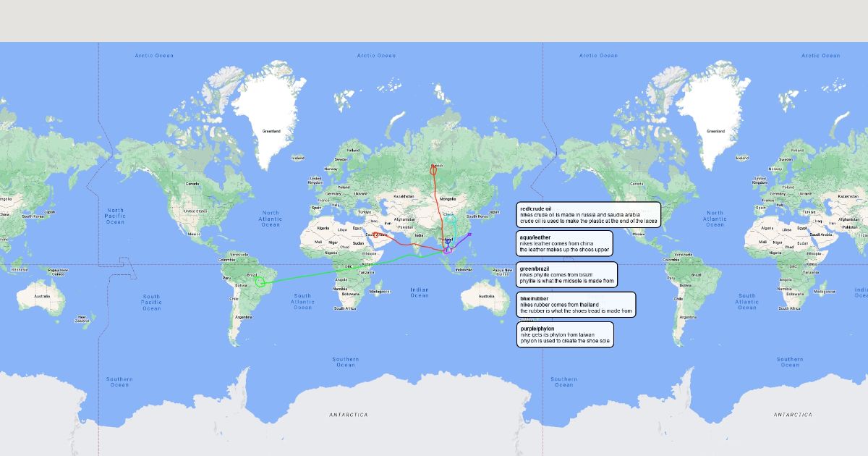Click the green/brazil note box
This screenshot has width=868, height=456.
[566, 274]
